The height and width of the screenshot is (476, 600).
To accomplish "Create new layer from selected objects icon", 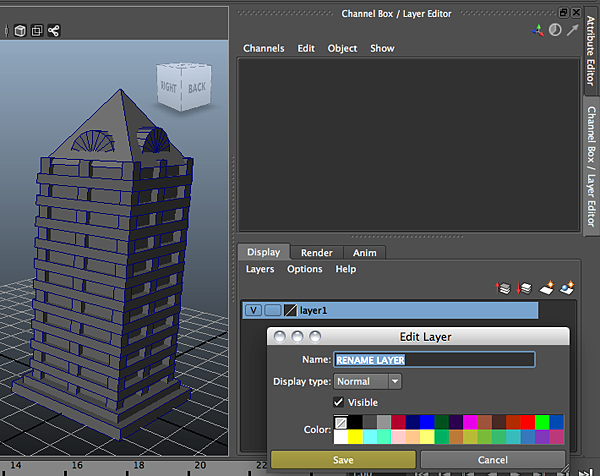I will [567, 288].
